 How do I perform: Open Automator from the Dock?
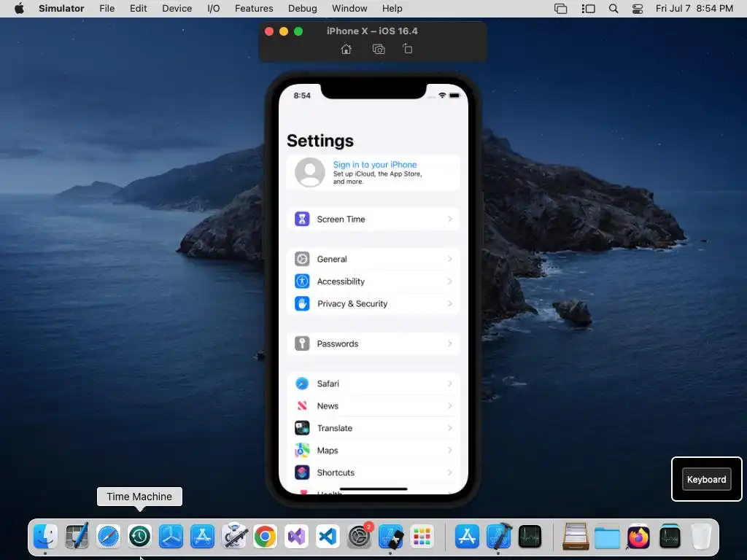pos(234,537)
